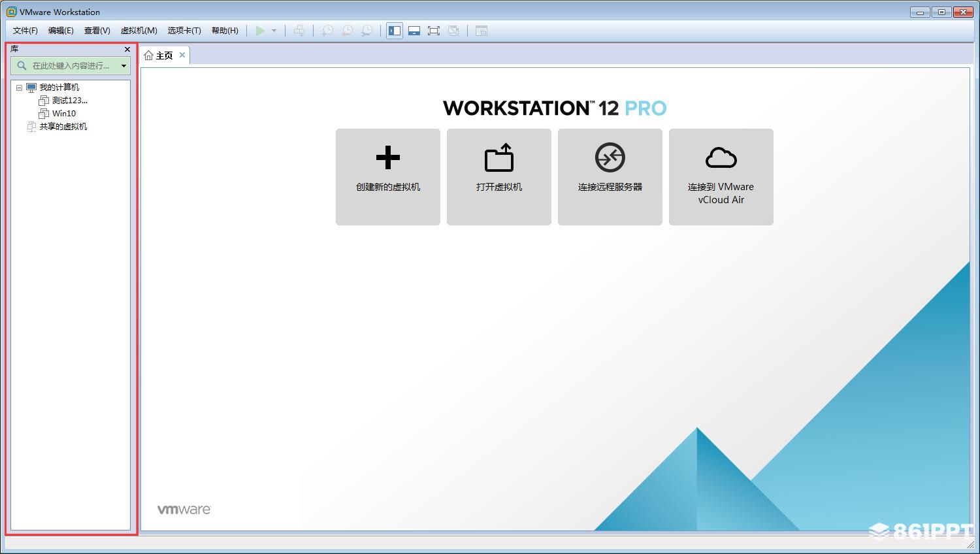
Task: Click the 打开虚拟机 tile
Action: 499,177
